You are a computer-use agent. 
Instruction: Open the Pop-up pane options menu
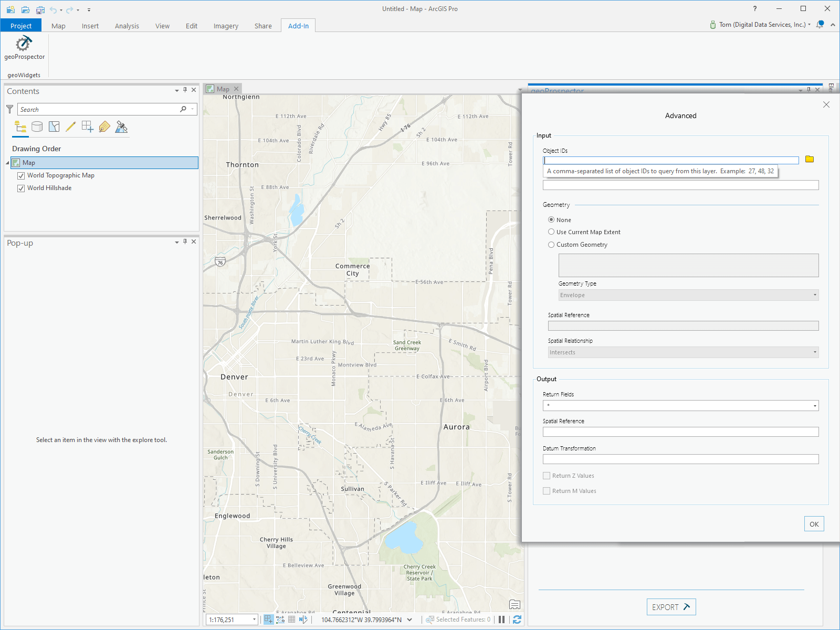pyautogui.click(x=177, y=243)
